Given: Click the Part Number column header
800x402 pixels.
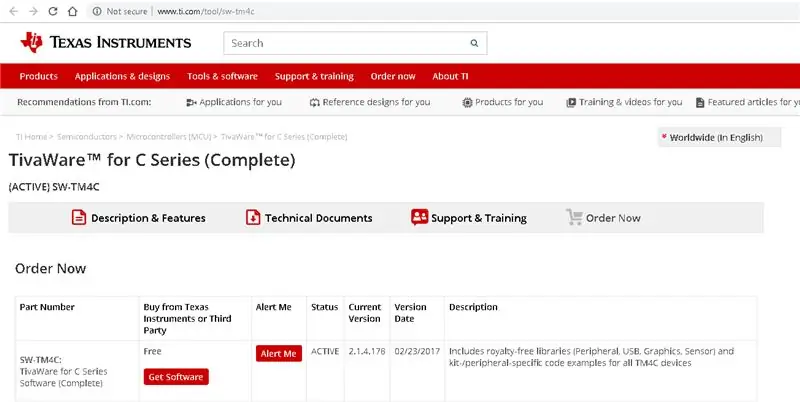Looking at the screenshot, I should click(47, 307).
